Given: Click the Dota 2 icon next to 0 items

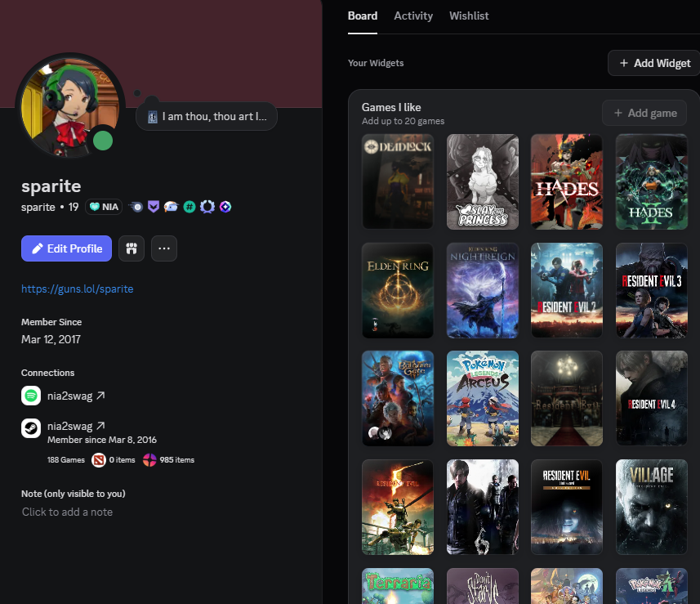Looking at the screenshot, I should tap(99, 459).
